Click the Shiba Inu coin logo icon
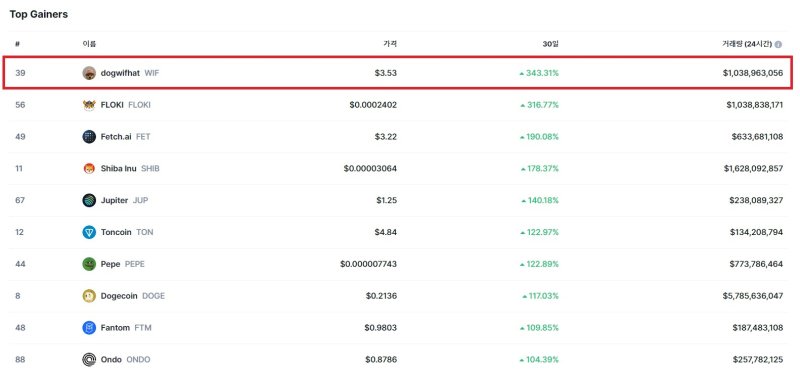The width and height of the screenshot is (800, 375). point(89,168)
